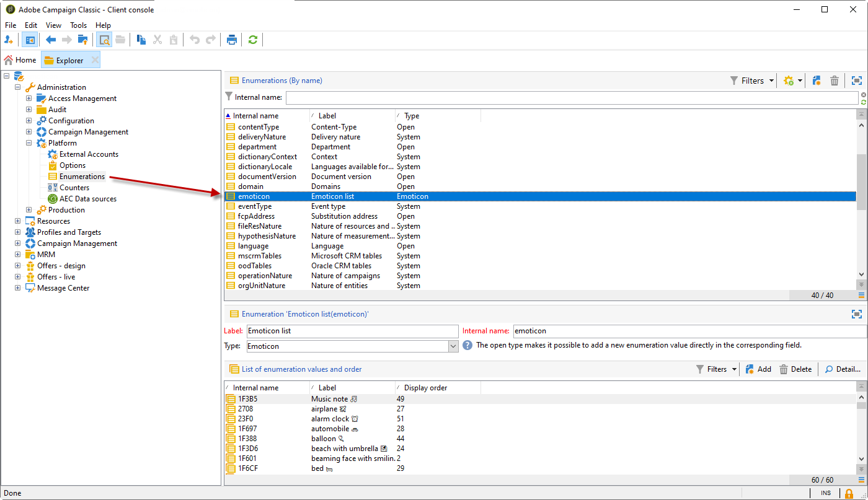Sort values by Display order column
The height and width of the screenshot is (500, 868).
[x=438, y=388]
